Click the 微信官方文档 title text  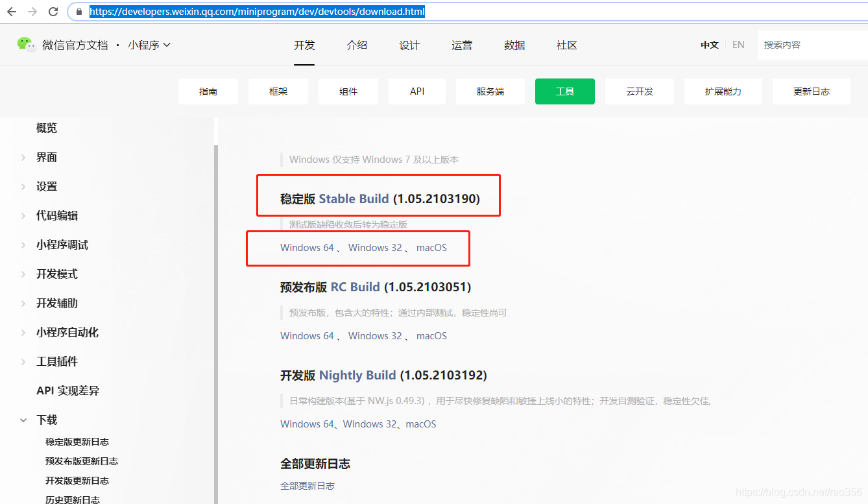click(x=75, y=45)
